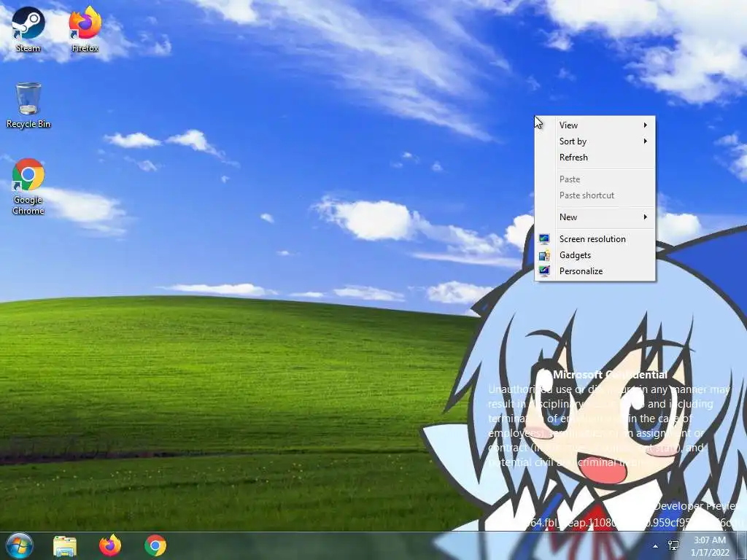Expand the arrow beside View
The height and width of the screenshot is (560, 747).
646,125
